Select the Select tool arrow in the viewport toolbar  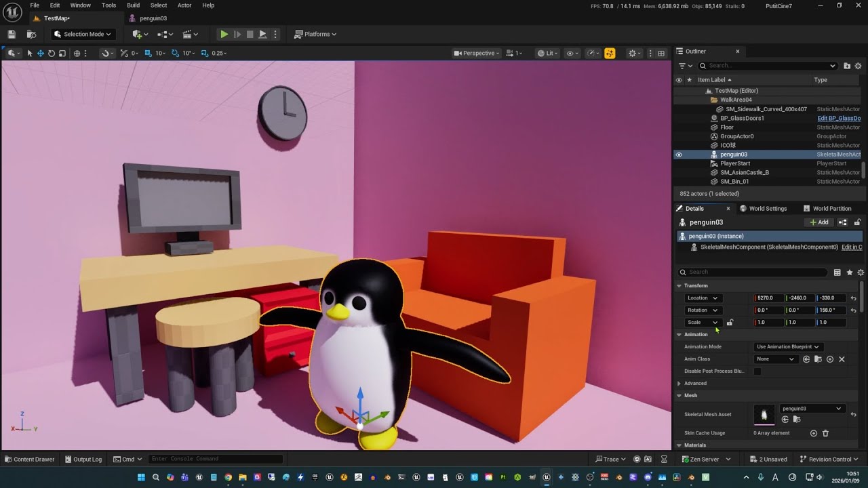point(29,53)
